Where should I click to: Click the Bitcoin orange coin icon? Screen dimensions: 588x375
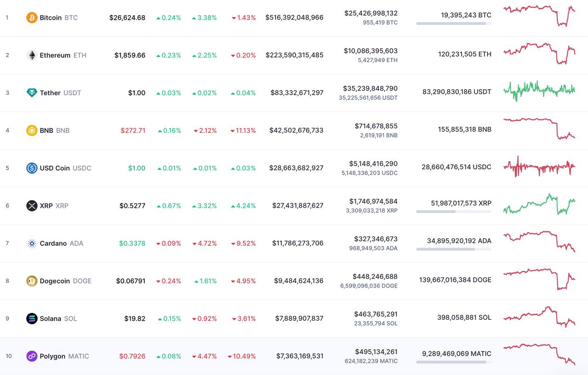click(32, 17)
